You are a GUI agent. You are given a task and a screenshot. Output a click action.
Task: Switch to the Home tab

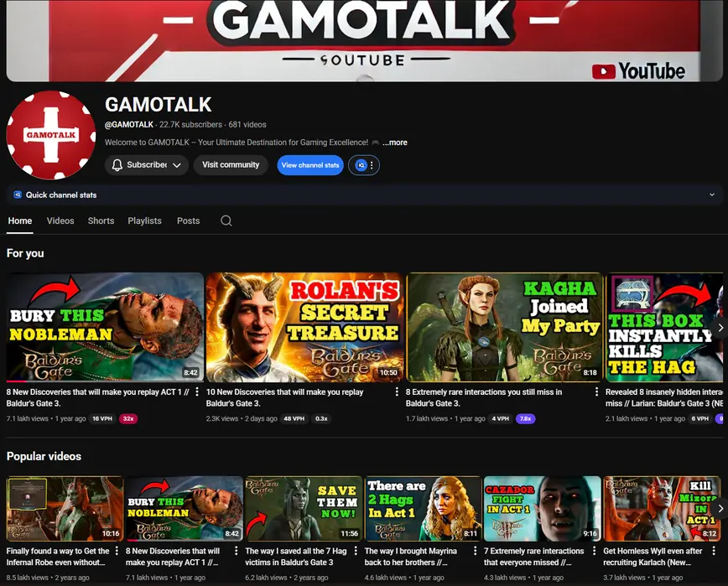[20, 220]
